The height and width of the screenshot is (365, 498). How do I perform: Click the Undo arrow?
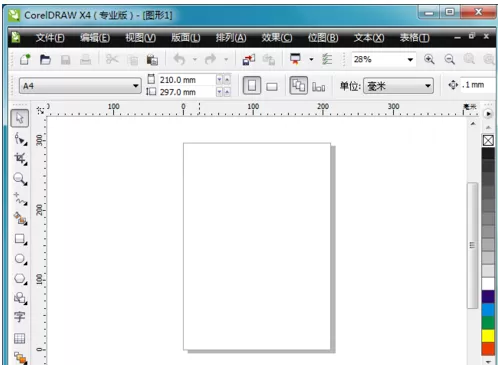click(x=179, y=60)
